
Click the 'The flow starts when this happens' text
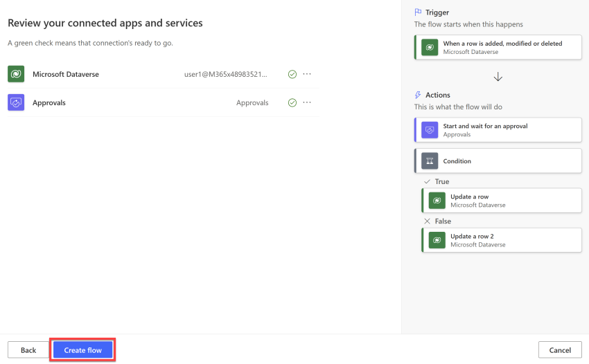coord(468,24)
